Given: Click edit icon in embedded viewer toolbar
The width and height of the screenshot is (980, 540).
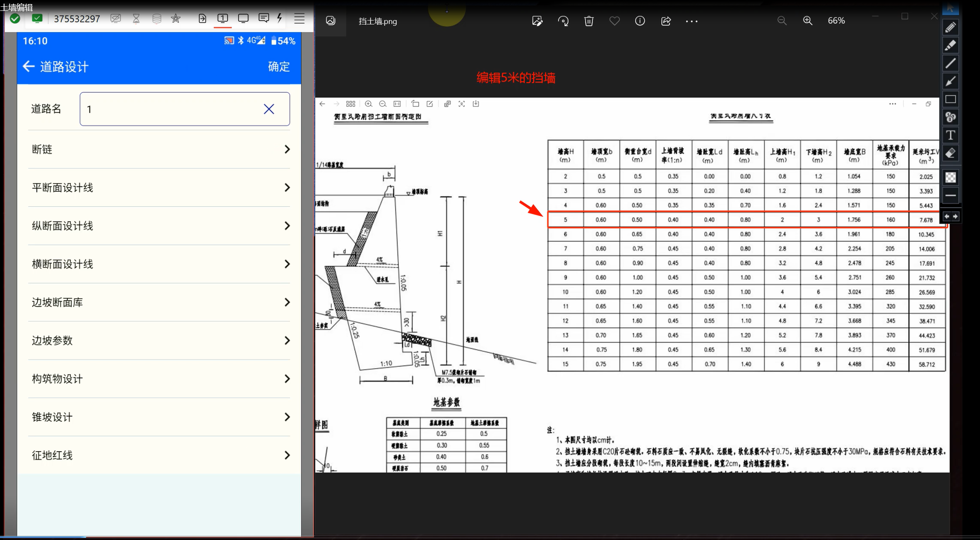Looking at the screenshot, I should tap(430, 104).
